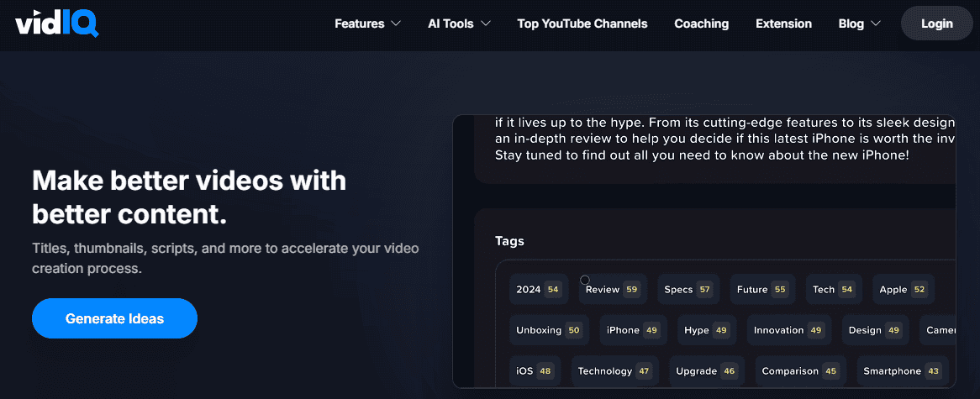The image size is (980, 399).
Task: Select the Apple tag with score 52
Action: click(x=904, y=289)
